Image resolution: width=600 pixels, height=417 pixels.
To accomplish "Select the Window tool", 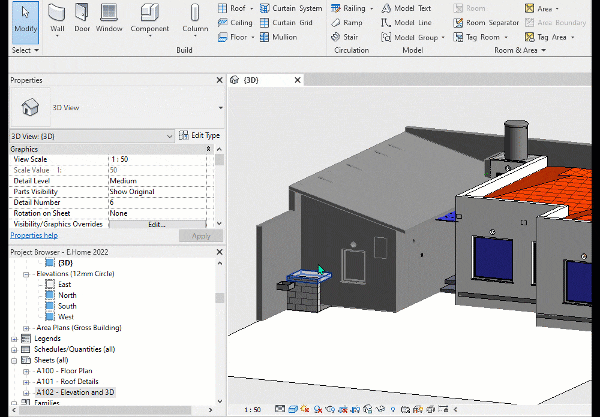I will 109,19.
